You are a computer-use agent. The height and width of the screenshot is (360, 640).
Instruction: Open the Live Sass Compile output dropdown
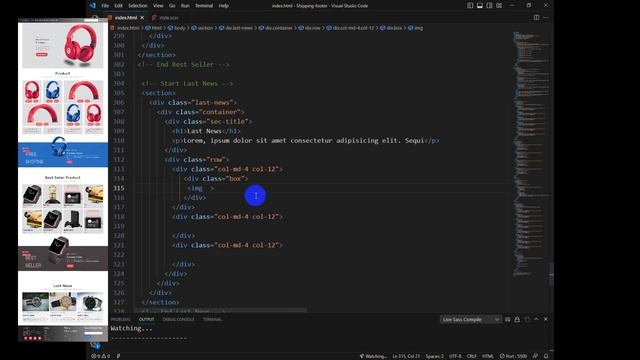click(470, 319)
